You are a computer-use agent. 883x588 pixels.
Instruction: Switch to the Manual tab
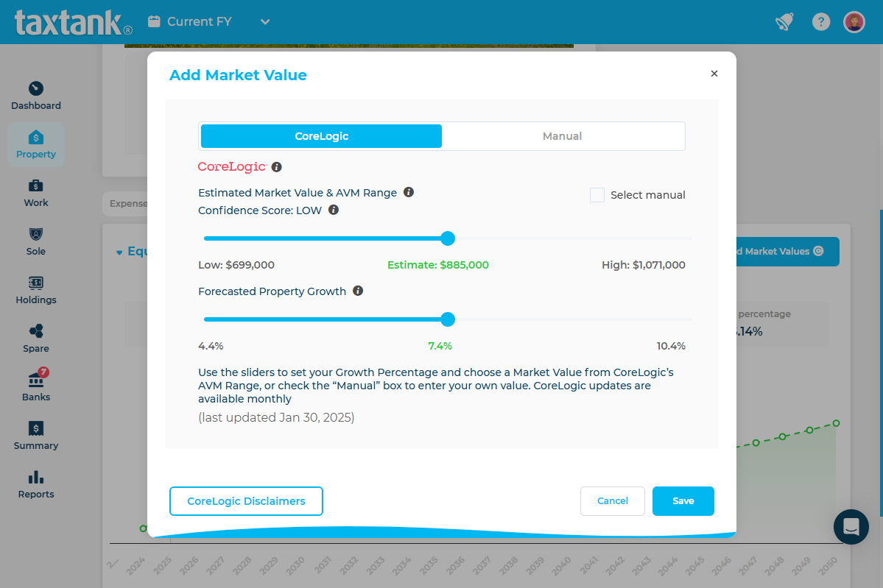tap(562, 136)
